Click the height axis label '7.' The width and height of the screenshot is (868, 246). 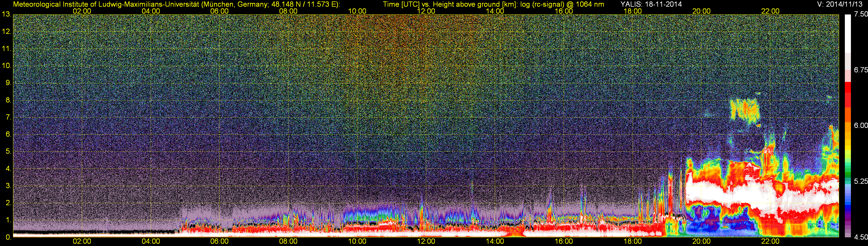coord(8,117)
